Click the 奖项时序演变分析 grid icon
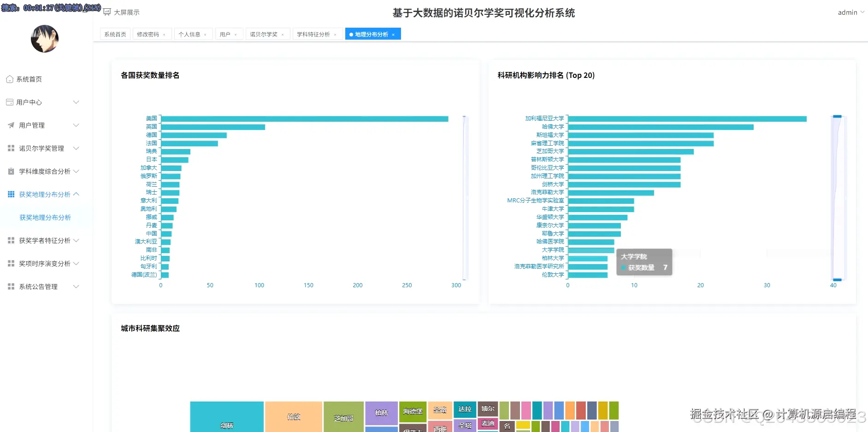The height and width of the screenshot is (432, 868). pyautogui.click(x=11, y=264)
